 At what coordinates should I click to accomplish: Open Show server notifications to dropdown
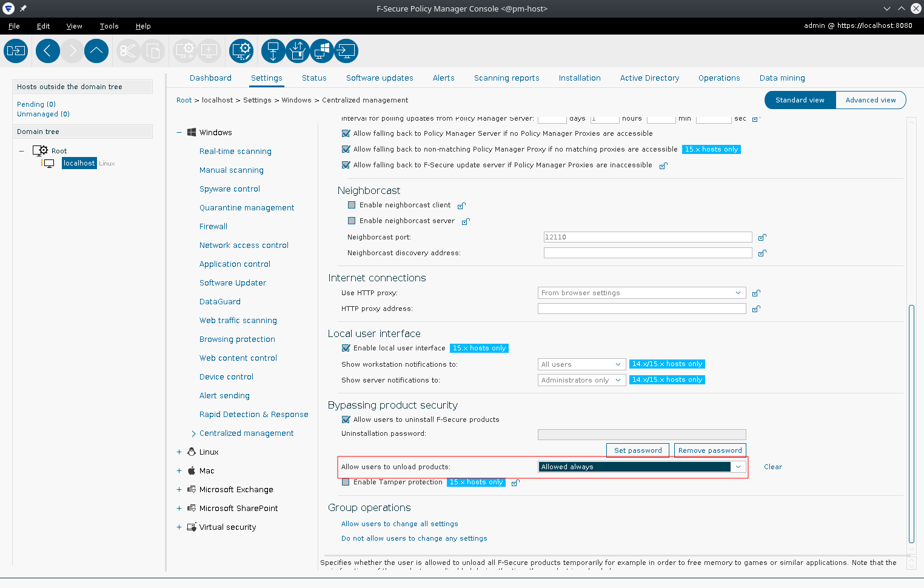click(x=581, y=380)
